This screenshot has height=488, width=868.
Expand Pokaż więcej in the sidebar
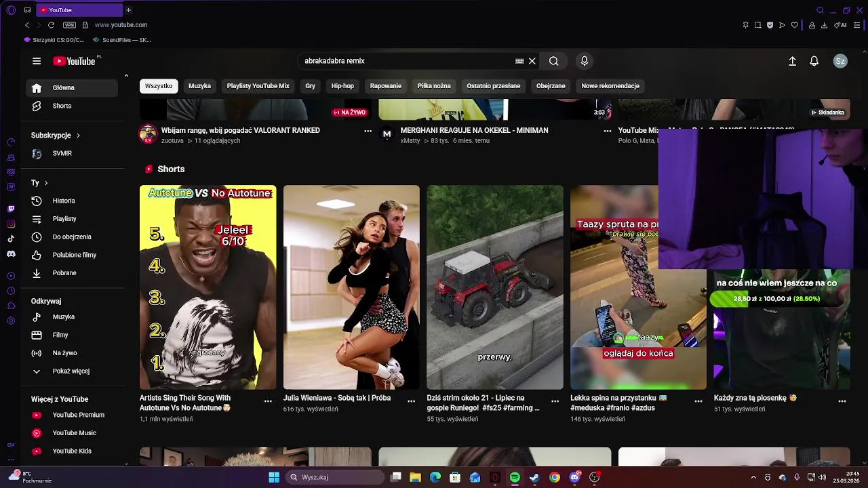pos(72,371)
